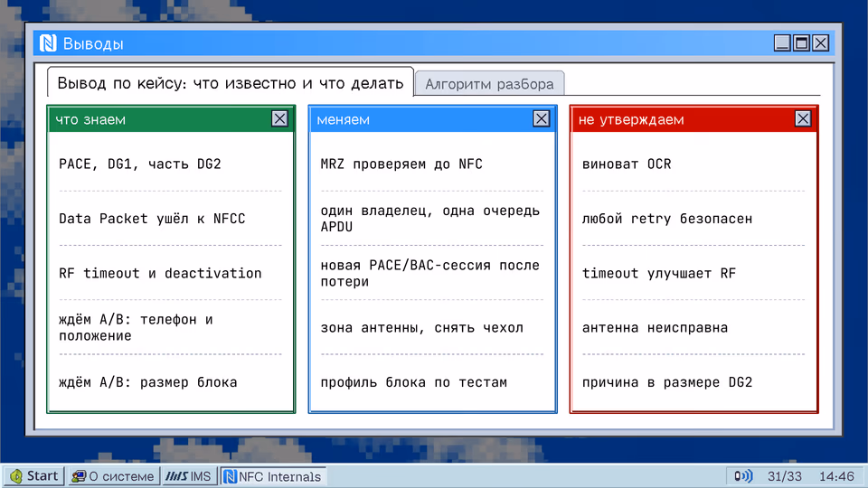
Task: Select row "PACE, DG1, часть DG2"
Action: [171, 164]
